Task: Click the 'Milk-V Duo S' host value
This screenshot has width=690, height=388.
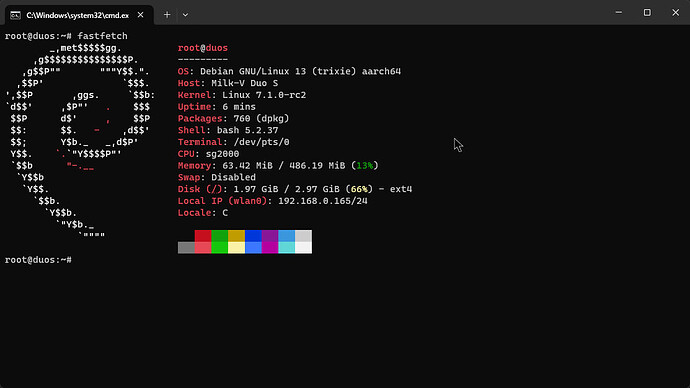Action: pos(245,83)
